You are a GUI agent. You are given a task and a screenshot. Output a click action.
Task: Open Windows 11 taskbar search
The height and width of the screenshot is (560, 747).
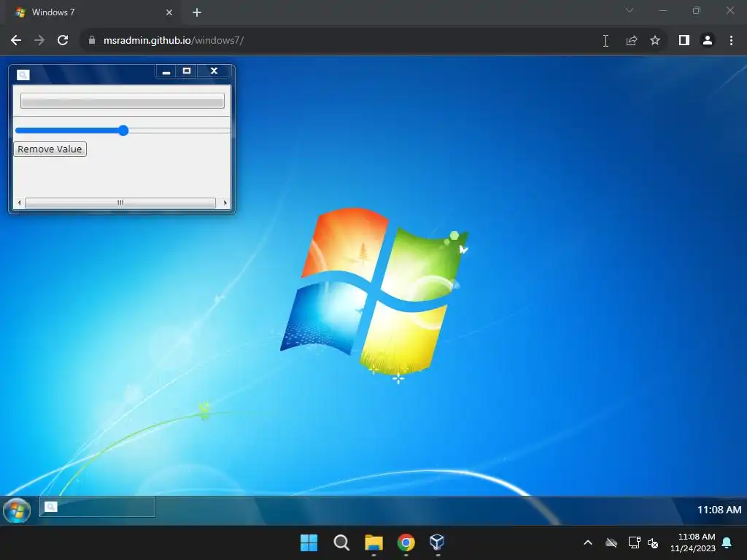[341, 542]
